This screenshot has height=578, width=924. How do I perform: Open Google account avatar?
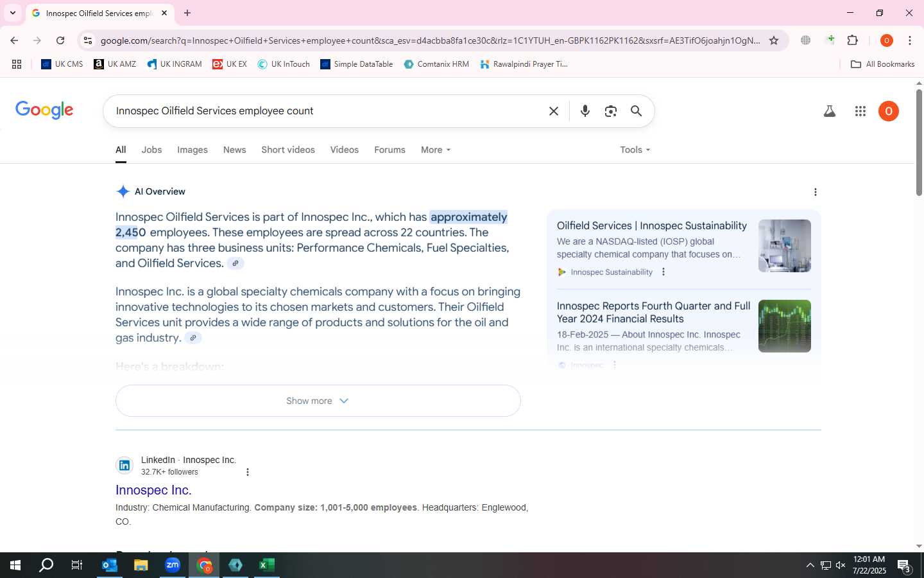tap(889, 111)
